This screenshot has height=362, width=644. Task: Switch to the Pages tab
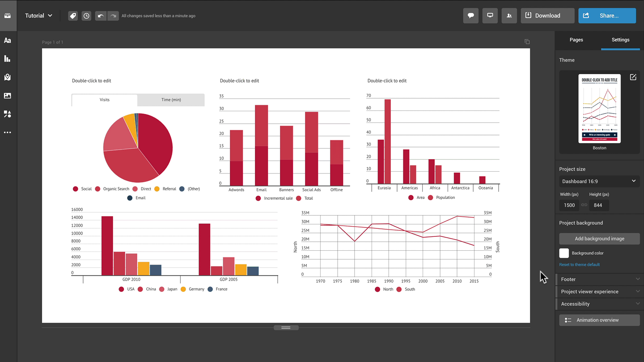pos(576,40)
